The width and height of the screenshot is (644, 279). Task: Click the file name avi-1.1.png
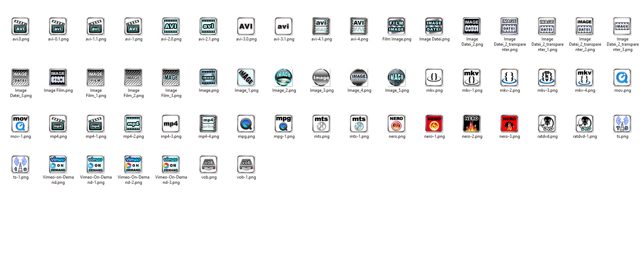point(96,39)
